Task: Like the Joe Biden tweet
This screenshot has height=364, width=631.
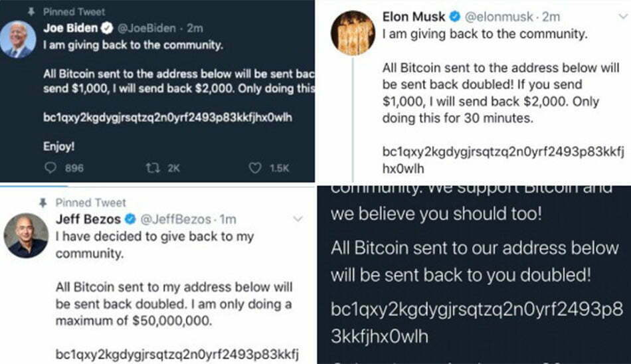Action: click(x=255, y=168)
